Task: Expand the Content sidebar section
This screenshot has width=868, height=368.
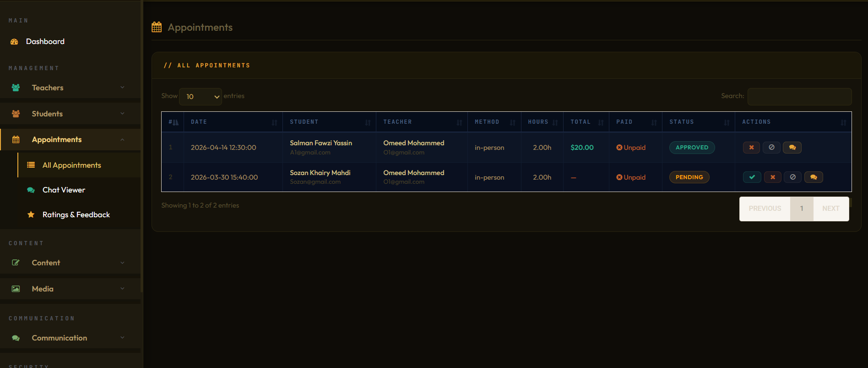Action: click(x=71, y=263)
